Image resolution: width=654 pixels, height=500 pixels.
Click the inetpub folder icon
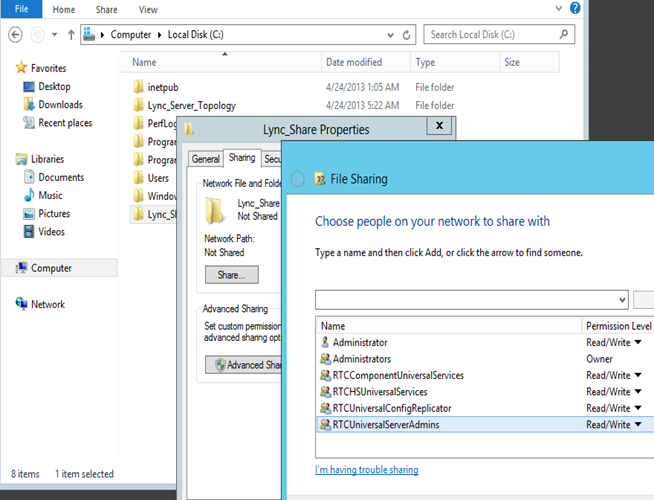pos(138,87)
